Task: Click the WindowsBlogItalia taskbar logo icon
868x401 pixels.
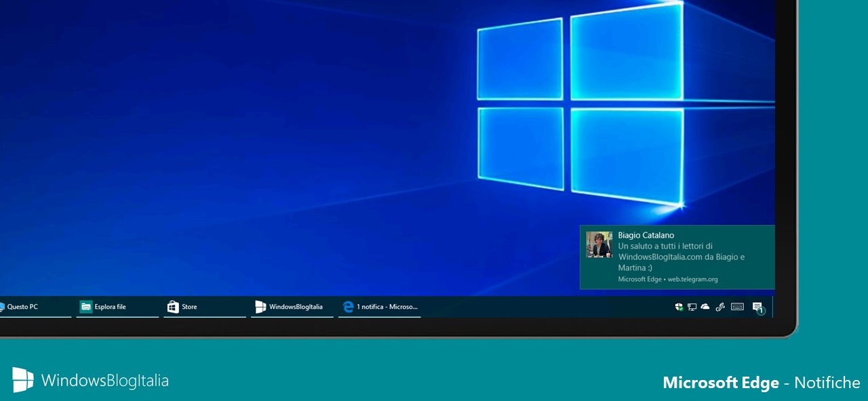Action: (260, 307)
